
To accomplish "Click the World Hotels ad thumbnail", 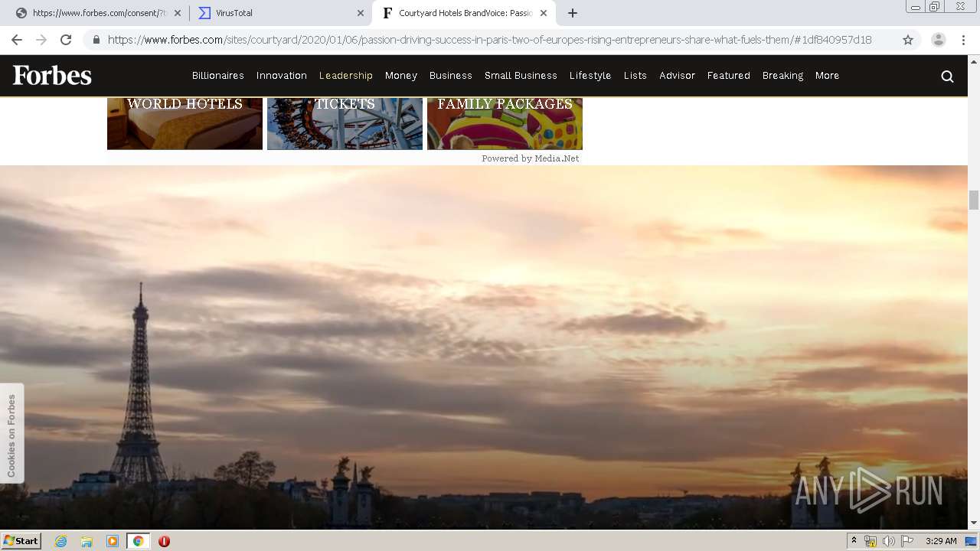I will (x=185, y=123).
